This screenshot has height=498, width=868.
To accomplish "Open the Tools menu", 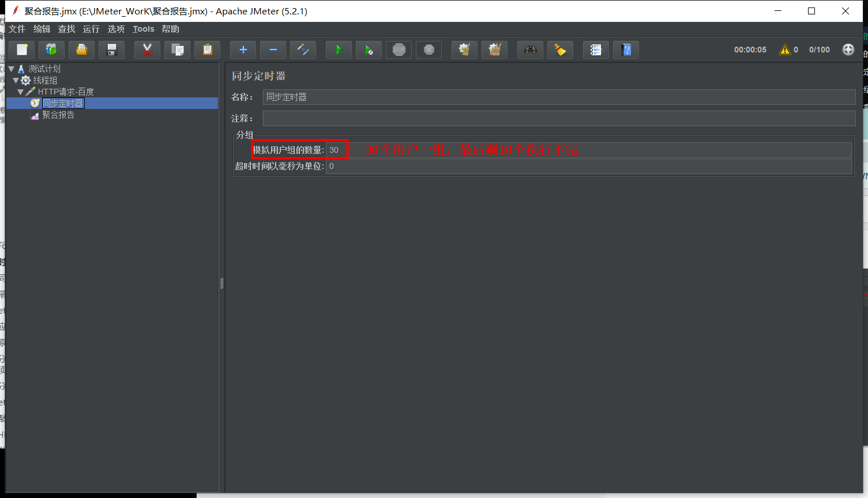I will pyautogui.click(x=144, y=29).
